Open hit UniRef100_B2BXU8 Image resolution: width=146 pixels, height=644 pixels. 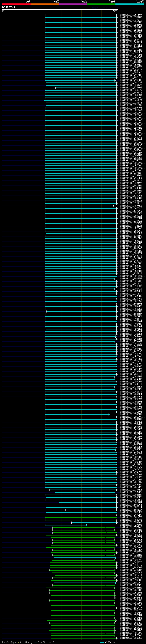point(131,27)
